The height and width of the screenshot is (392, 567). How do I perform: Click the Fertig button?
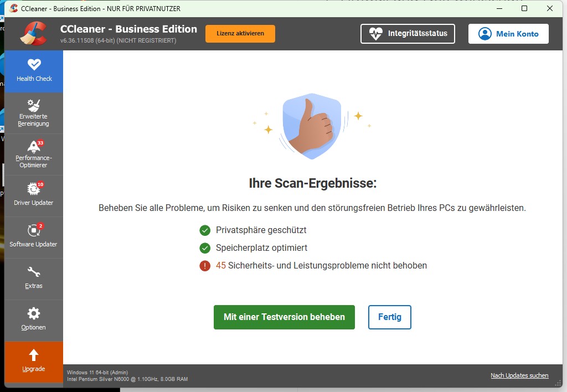pos(389,317)
